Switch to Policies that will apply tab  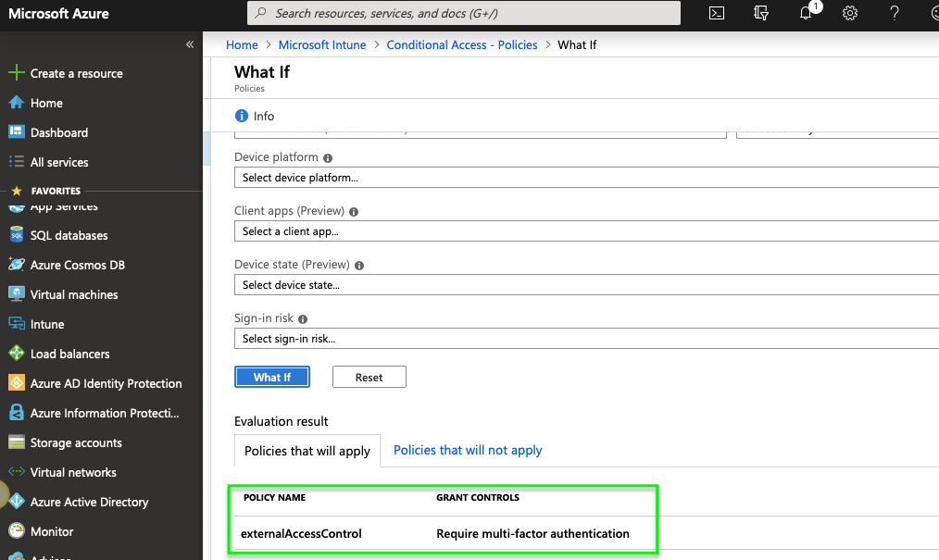coord(307,451)
